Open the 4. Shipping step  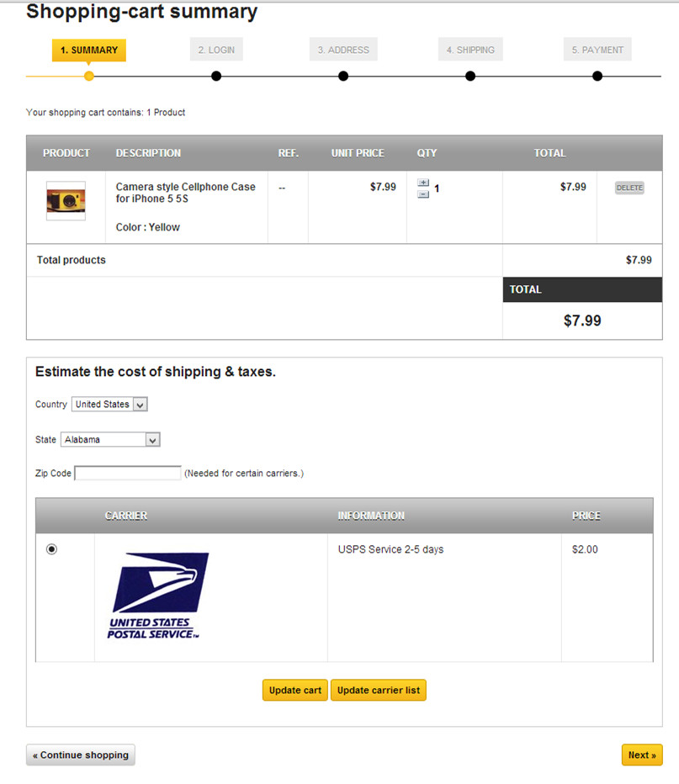(470, 50)
